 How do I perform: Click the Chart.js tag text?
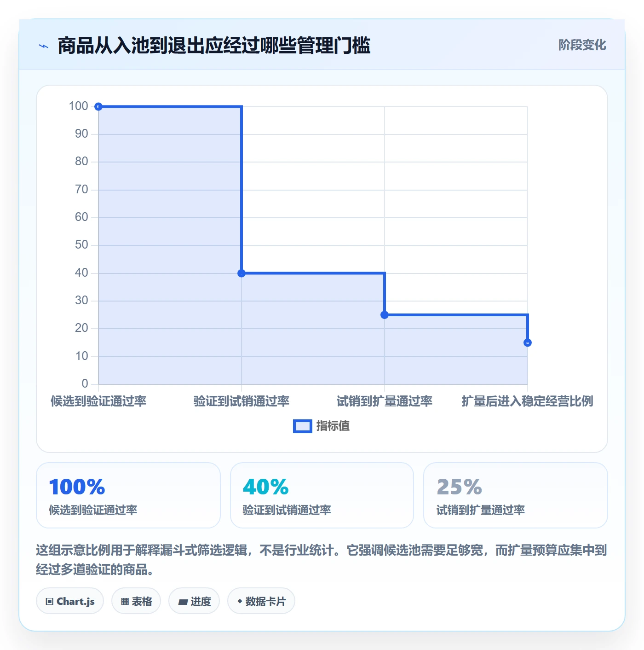(75, 601)
